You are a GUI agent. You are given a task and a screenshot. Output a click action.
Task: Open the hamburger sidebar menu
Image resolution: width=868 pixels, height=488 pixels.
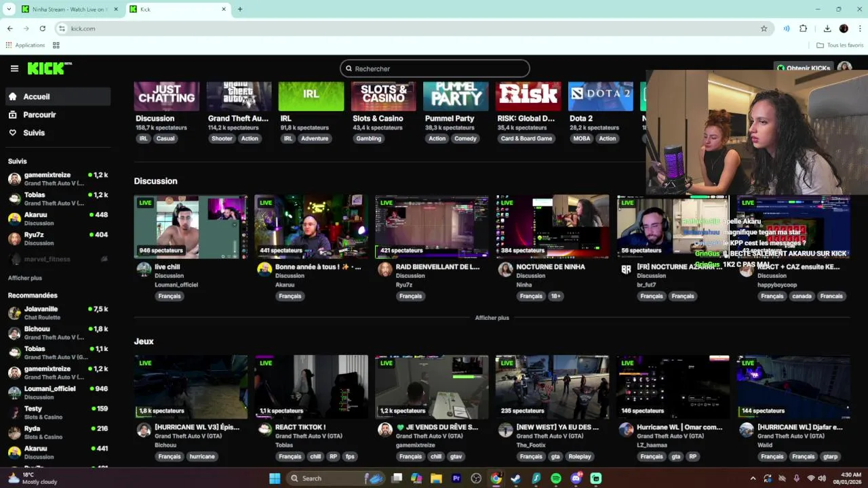coord(14,68)
